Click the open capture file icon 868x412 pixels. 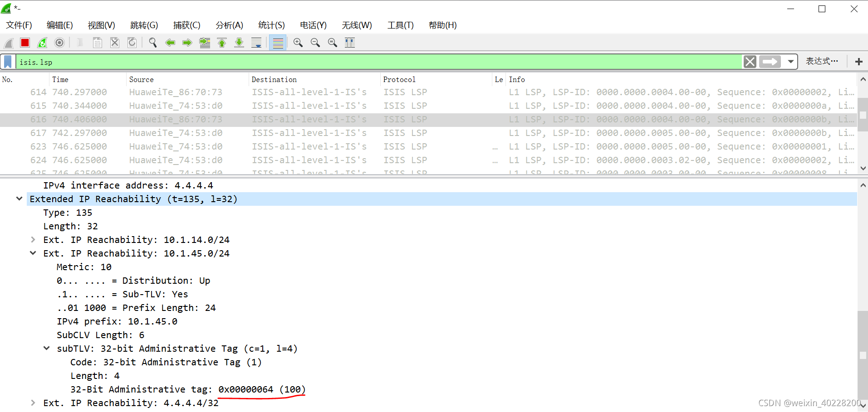click(80, 43)
